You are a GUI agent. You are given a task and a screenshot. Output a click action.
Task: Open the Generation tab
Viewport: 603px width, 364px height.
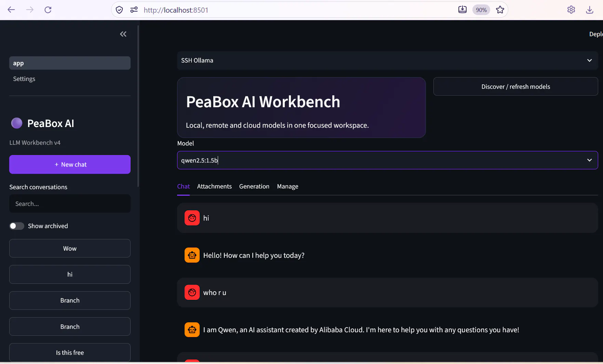pyautogui.click(x=254, y=186)
